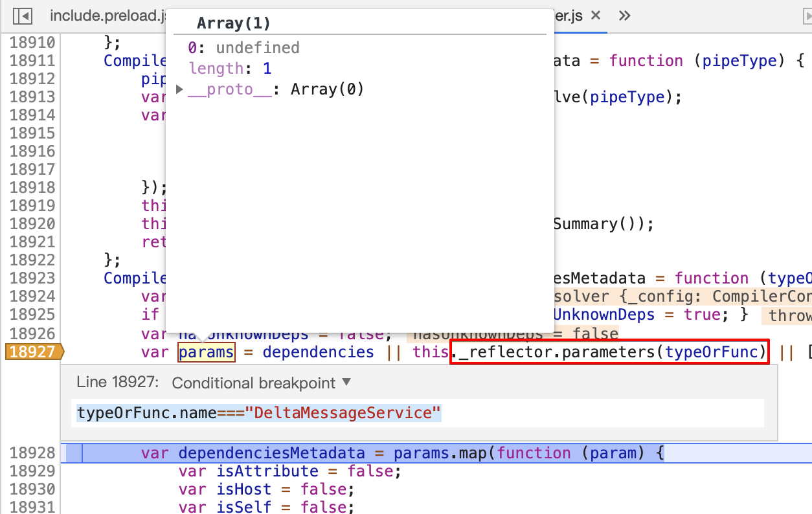Set a breakpoint on line 18923

click(x=32, y=278)
